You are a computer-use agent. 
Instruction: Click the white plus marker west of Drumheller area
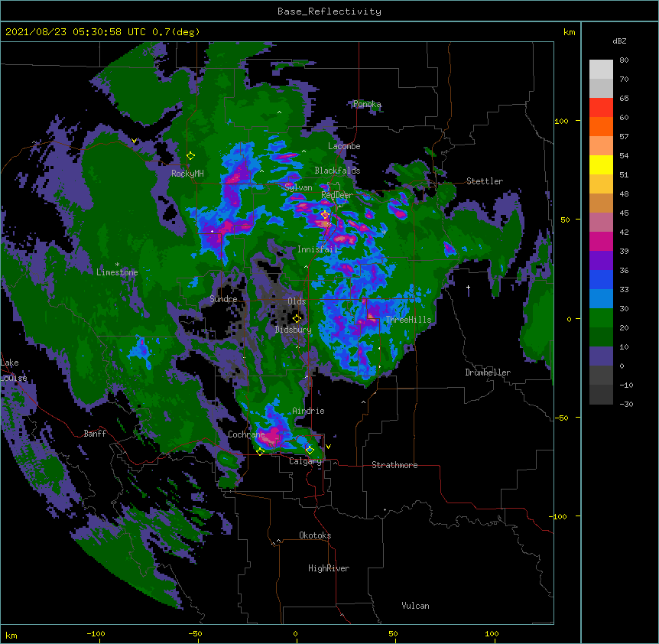[x=468, y=288]
